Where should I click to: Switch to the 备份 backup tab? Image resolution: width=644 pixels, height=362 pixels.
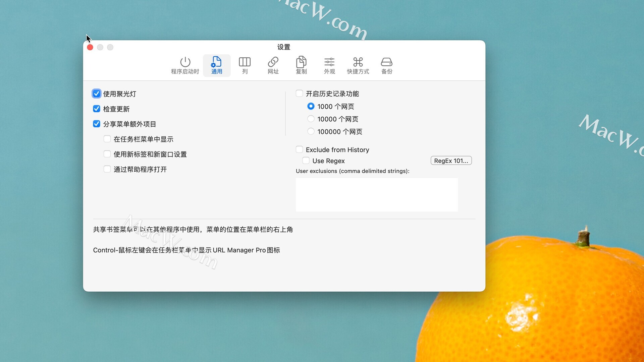(387, 65)
